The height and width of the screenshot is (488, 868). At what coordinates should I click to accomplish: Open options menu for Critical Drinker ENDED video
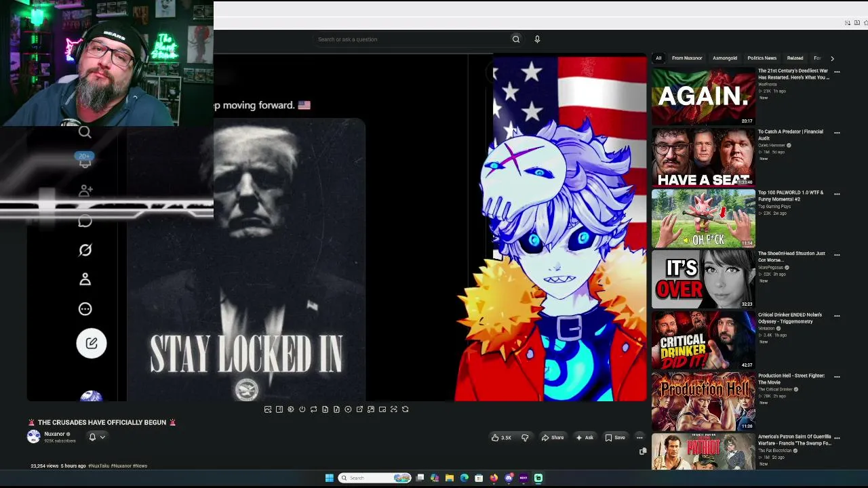[837, 316]
